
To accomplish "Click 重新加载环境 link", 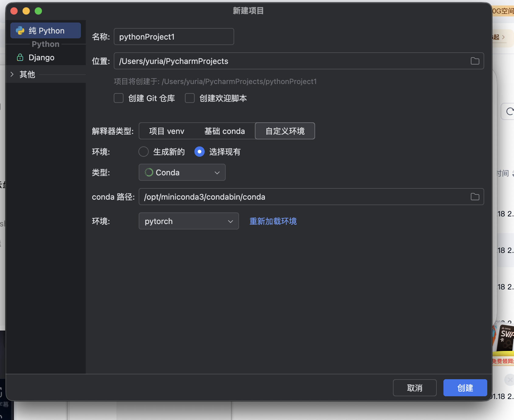I will point(273,221).
